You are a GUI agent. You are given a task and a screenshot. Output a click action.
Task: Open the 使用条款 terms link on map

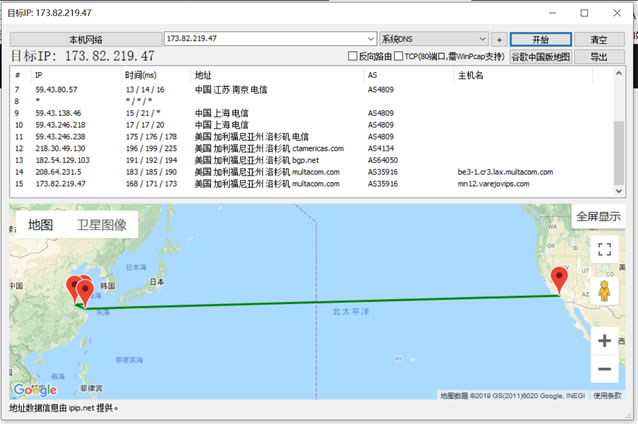click(x=607, y=395)
